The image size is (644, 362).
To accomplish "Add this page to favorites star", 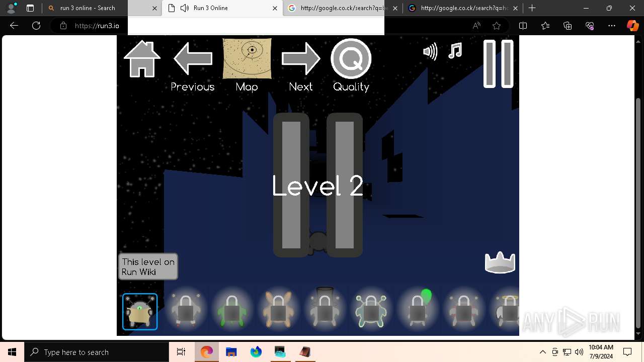I will 497,26.
